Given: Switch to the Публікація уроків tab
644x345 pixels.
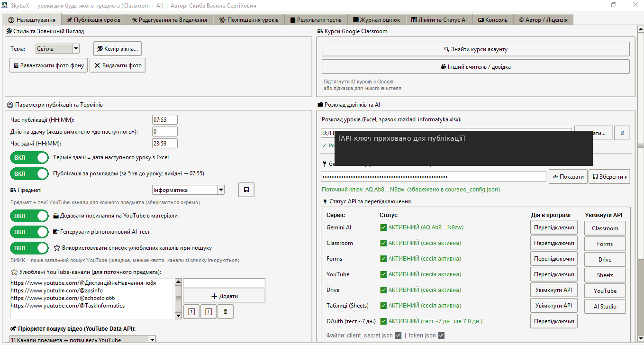Looking at the screenshot, I should [x=93, y=20].
